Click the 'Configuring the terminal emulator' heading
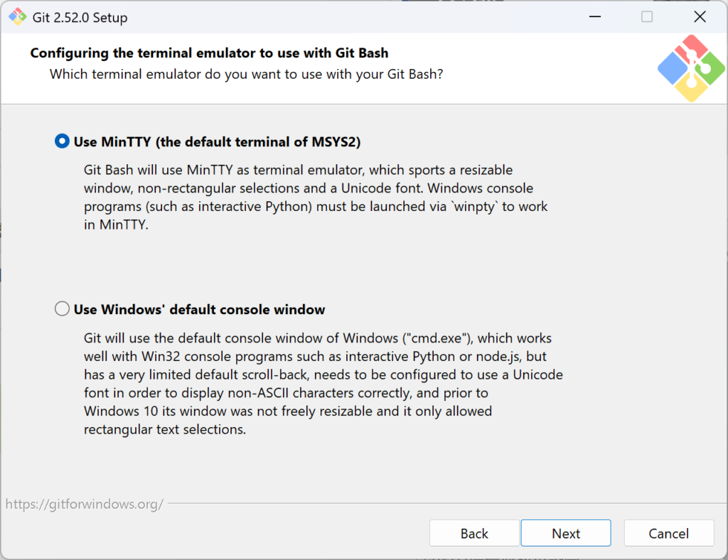The image size is (728, 560). [209, 53]
